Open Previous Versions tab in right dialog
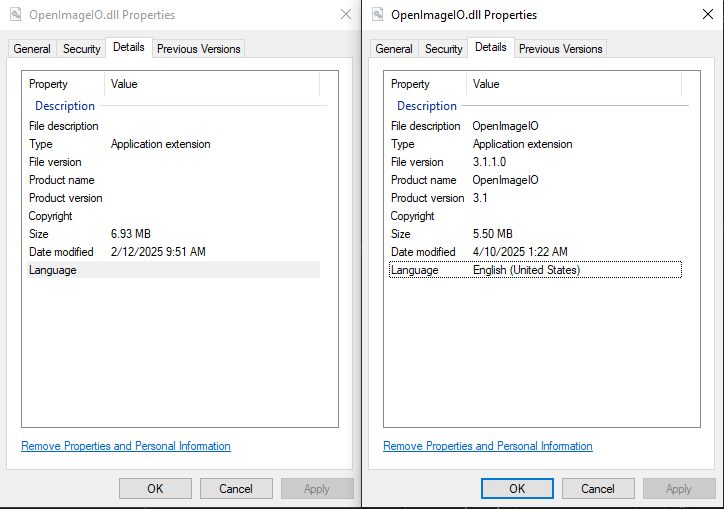Viewport: 724px width, 509px height. click(x=561, y=49)
